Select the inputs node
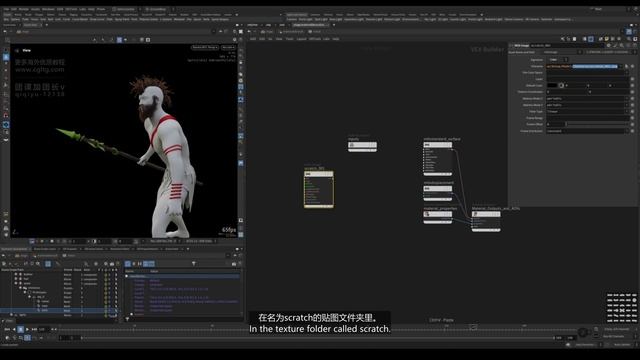Viewport: 640px width, 360px height. coord(362,147)
